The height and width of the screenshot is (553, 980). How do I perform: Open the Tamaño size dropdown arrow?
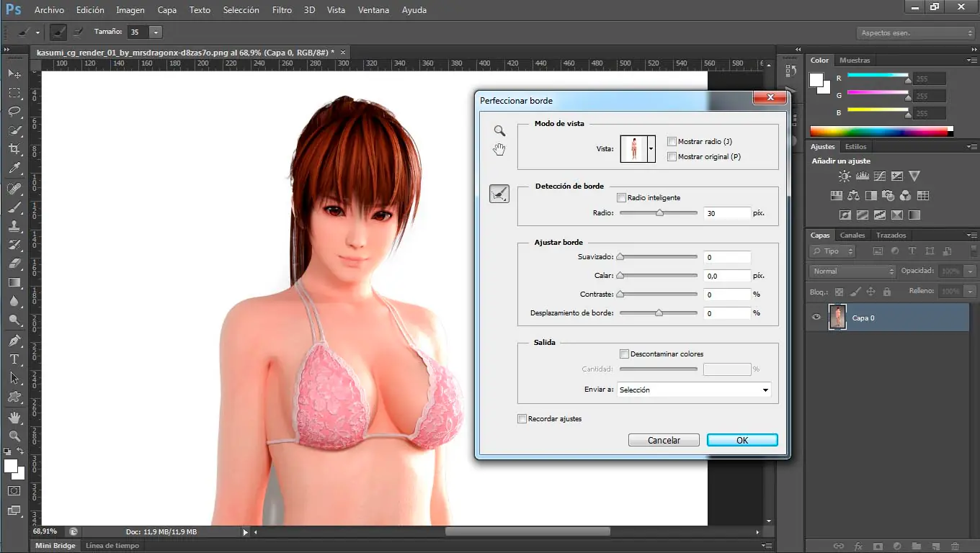(x=156, y=32)
